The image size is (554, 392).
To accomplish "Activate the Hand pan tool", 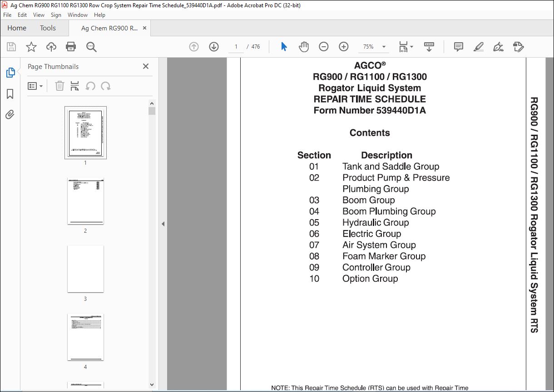I will coord(304,47).
